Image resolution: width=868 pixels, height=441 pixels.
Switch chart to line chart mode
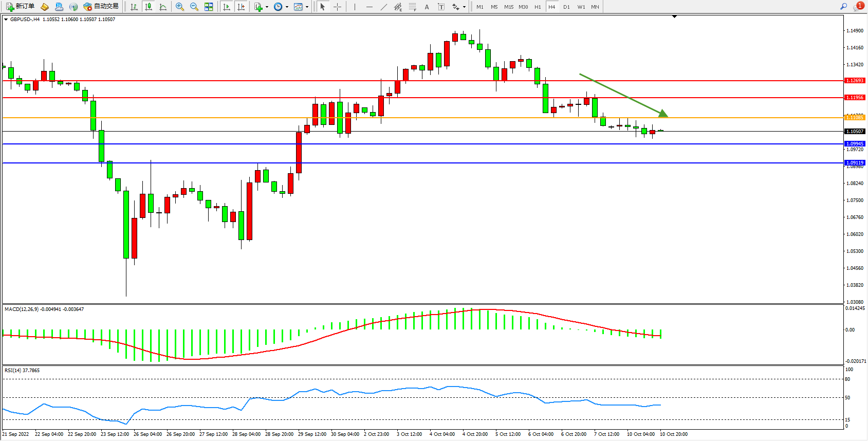click(163, 7)
